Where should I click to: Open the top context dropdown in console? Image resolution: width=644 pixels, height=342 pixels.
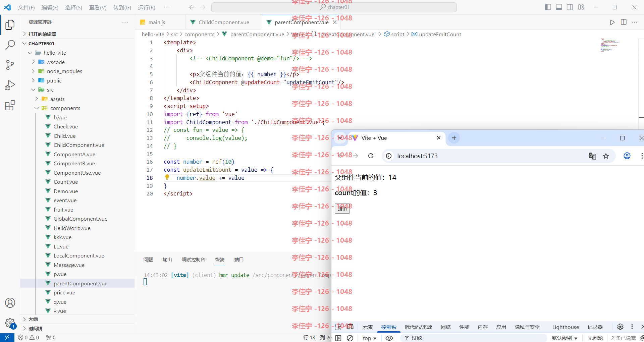click(369, 338)
